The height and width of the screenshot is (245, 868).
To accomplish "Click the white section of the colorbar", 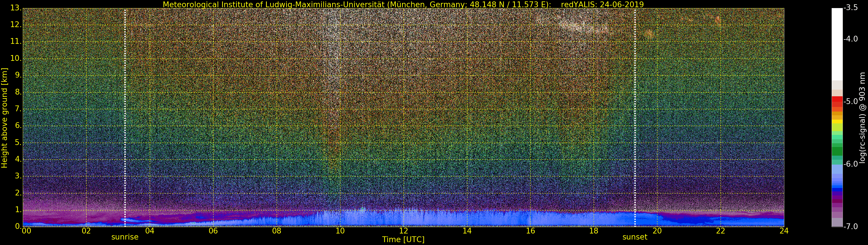I will click(x=837, y=44).
